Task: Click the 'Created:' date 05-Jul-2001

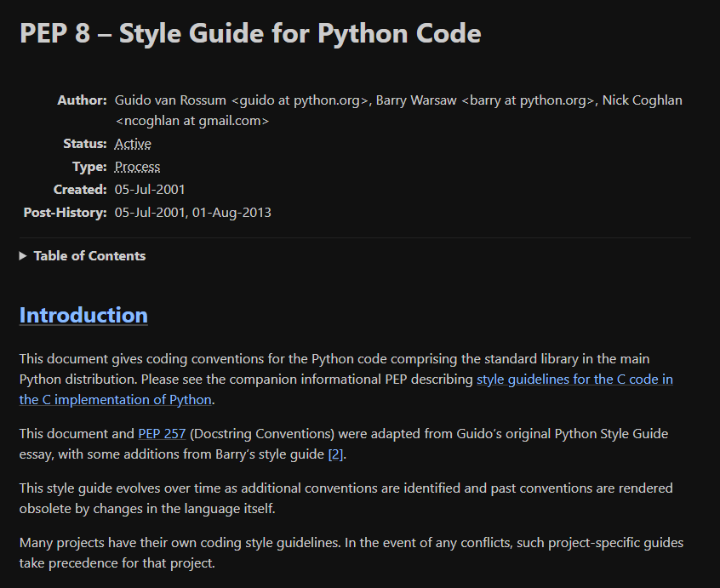Action: (x=150, y=190)
